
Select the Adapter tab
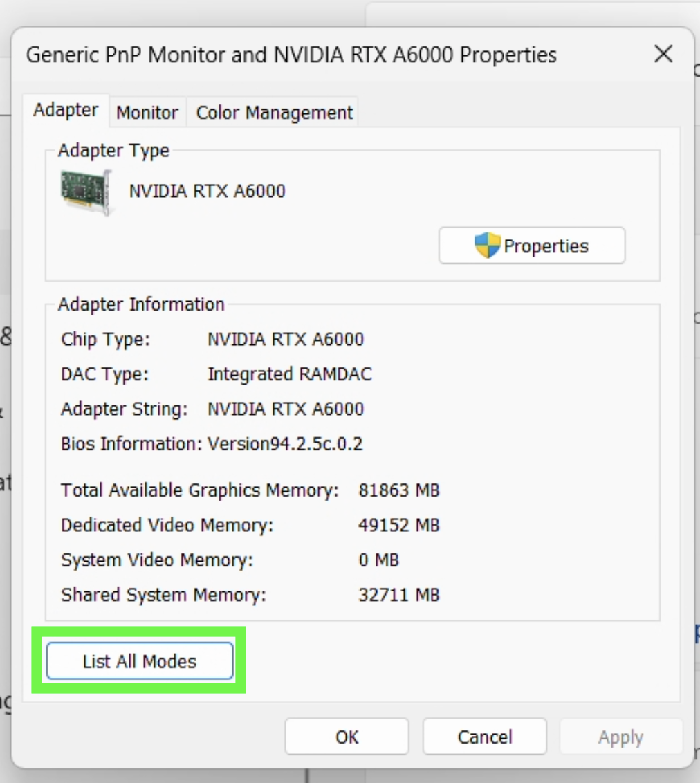66,111
